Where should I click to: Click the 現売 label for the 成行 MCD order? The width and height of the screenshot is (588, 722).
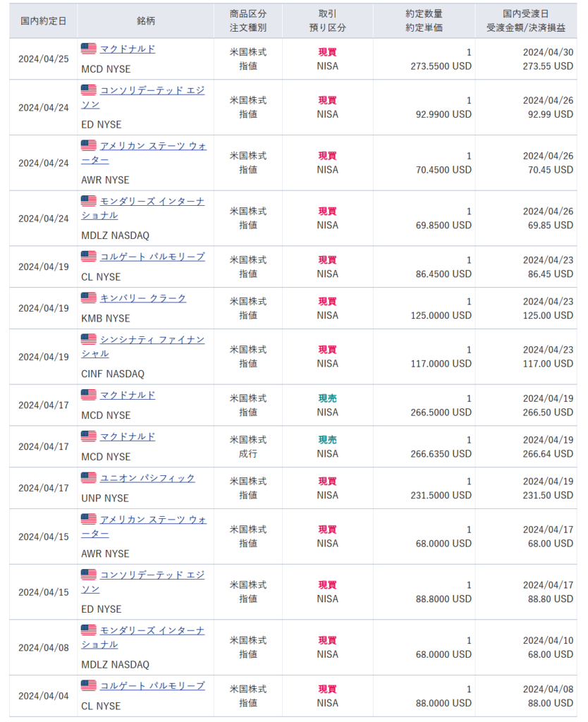coord(327,440)
